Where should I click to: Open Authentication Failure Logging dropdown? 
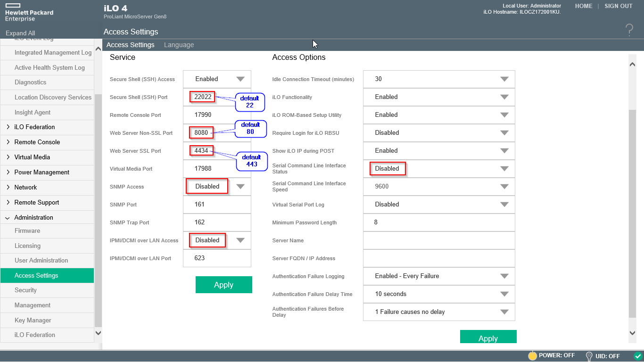coord(439,276)
